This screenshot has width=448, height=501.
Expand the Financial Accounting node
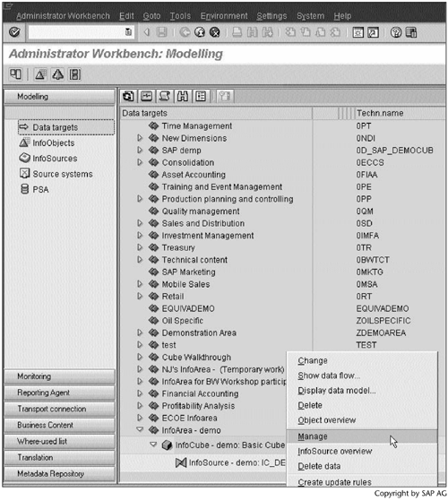click(140, 393)
